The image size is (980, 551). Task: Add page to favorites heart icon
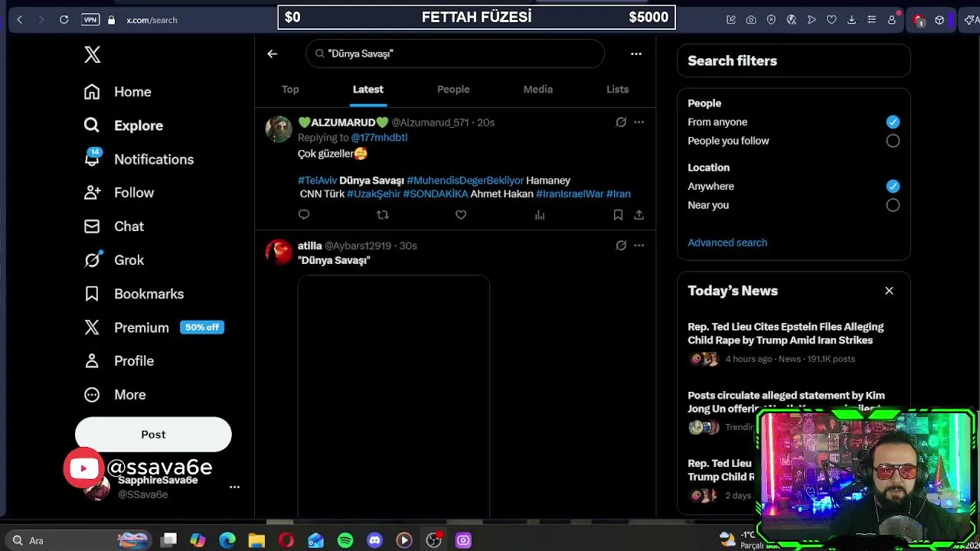[831, 20]
